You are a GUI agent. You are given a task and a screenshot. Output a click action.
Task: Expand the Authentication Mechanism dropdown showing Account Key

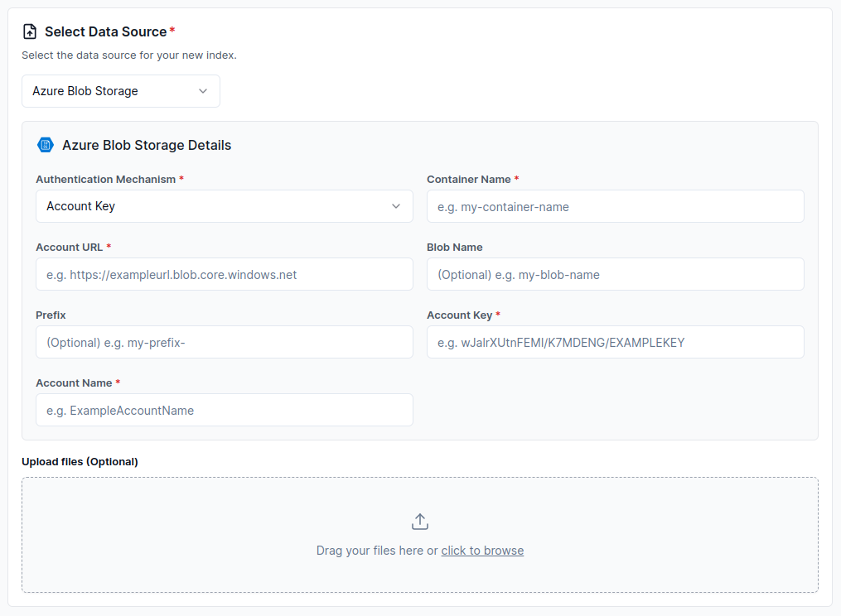(x=224, y=206)
